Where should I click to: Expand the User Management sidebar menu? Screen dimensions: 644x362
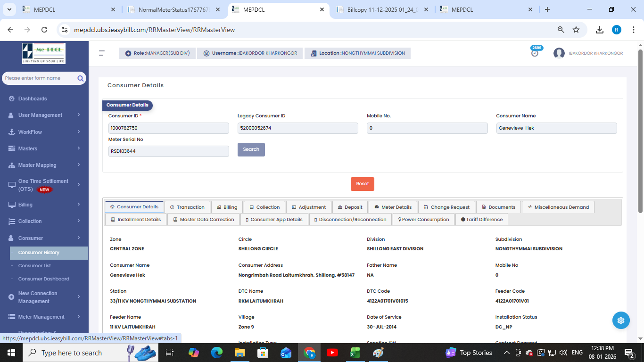click(x=44, y=115)
